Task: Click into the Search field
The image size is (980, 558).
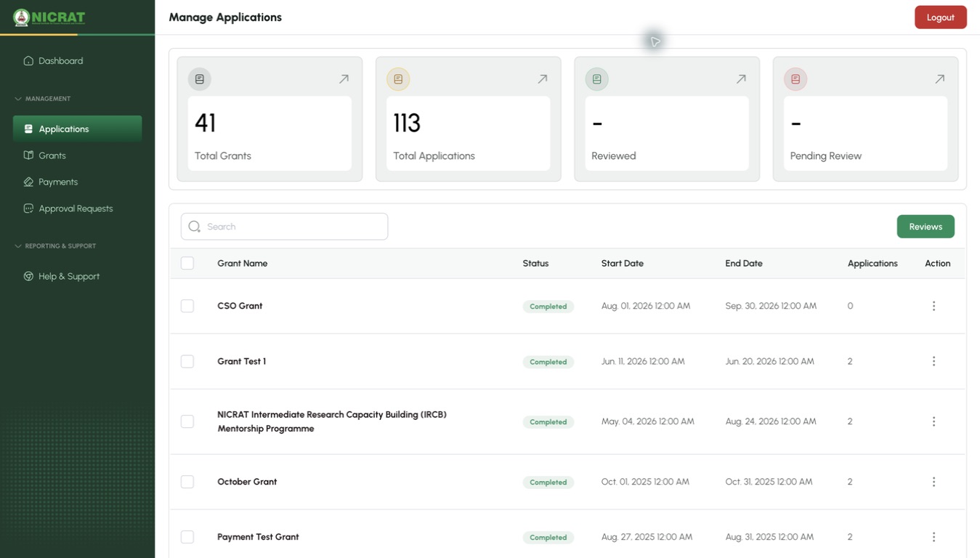Action: point(284,227)
